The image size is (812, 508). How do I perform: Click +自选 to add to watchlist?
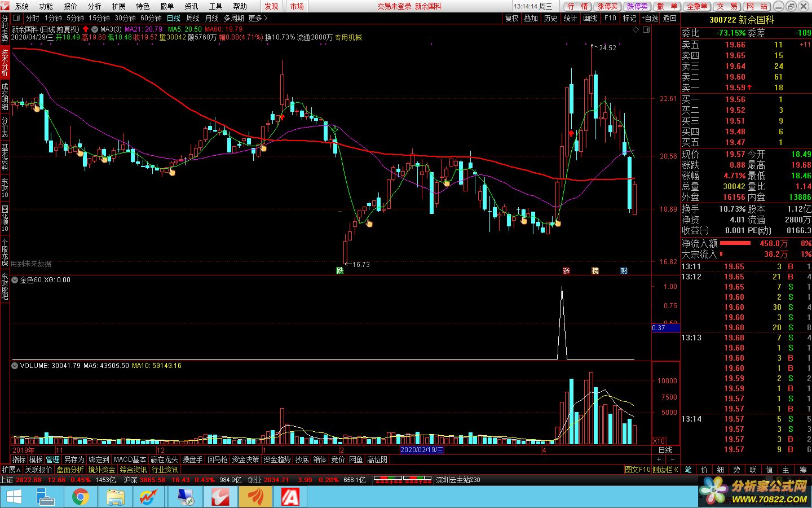click(x=650, y=18)
